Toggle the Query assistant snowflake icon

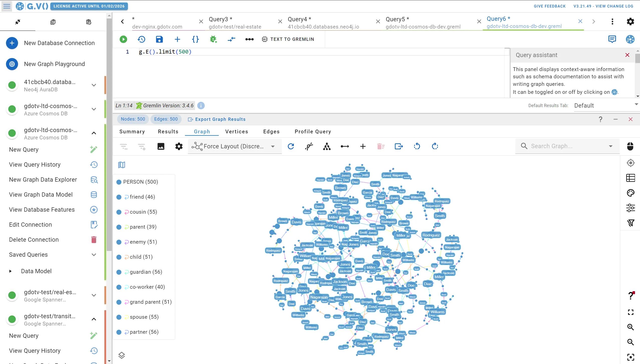click(630, 39)
